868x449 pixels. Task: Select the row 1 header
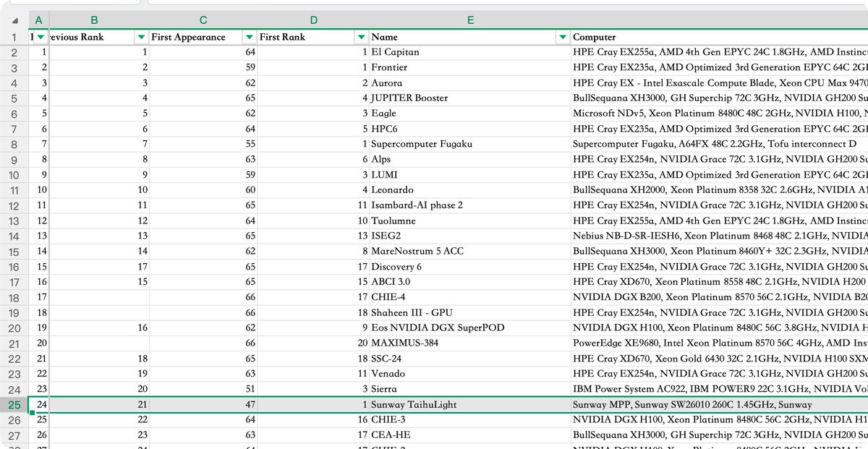14,37
